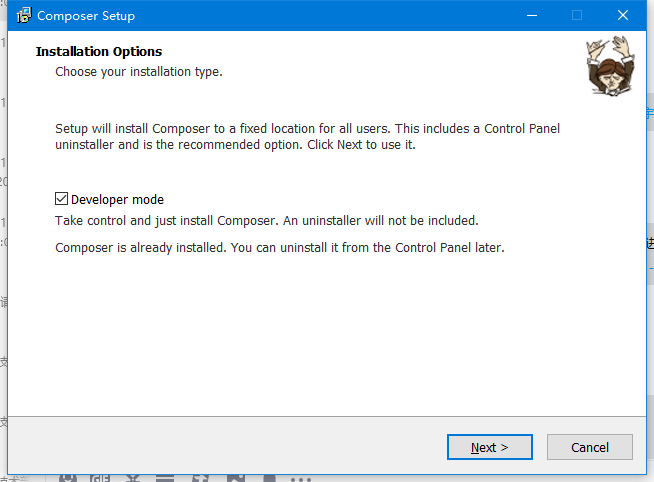Click the Composer conductor logo image
This screenshot has height=482, width=654.
(611, 66)
